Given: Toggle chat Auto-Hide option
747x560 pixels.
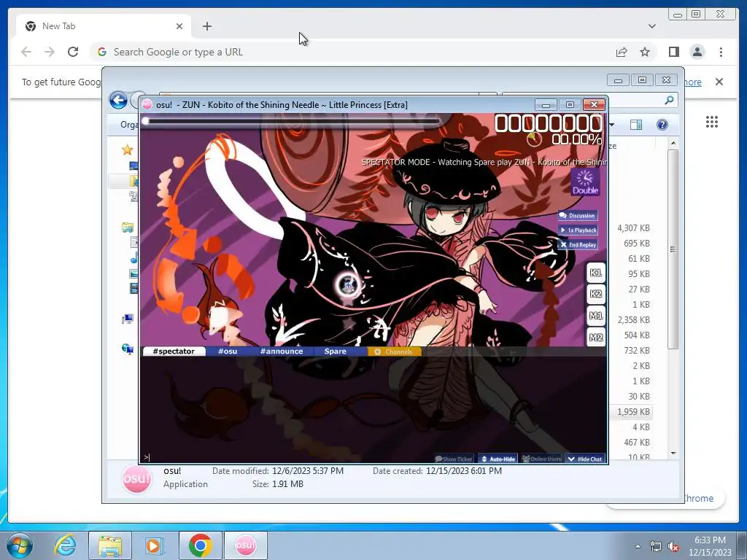Looking at the screenshot, I should (x=498, y=459).
